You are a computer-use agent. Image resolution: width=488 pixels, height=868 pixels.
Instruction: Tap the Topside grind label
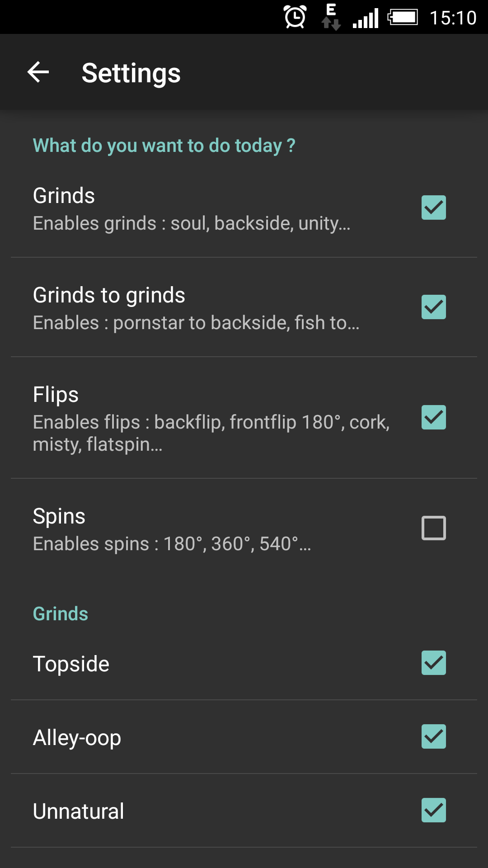tap(71, 664)
